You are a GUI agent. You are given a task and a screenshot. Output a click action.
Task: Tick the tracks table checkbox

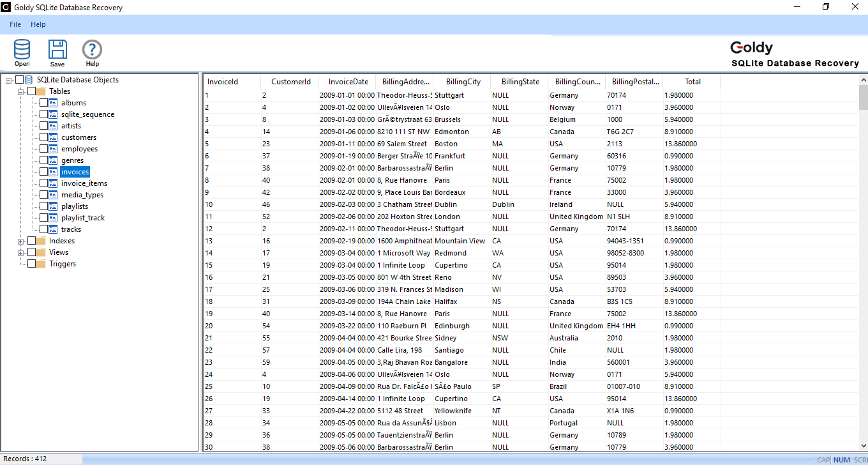click(43, 229)
